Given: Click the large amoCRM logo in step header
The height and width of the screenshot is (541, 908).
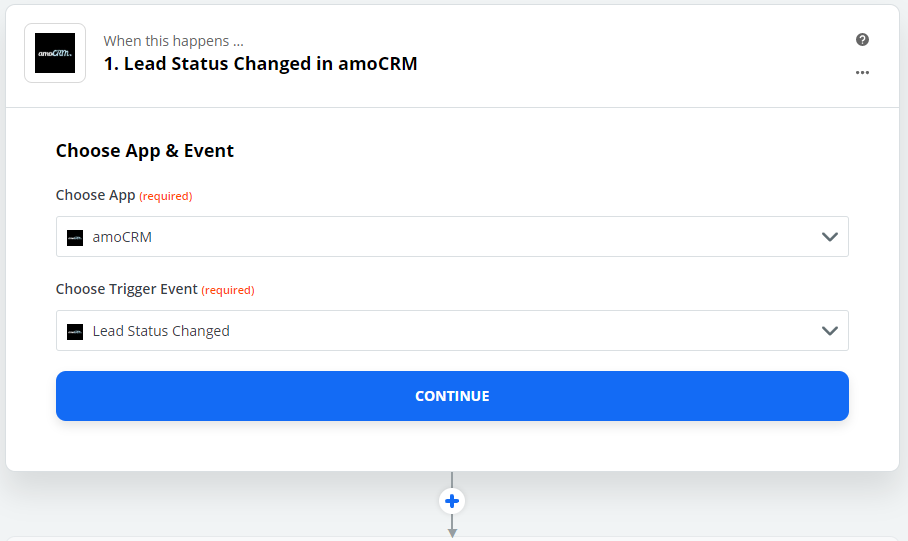Looking at the screenshot, I should click(55, 53).
